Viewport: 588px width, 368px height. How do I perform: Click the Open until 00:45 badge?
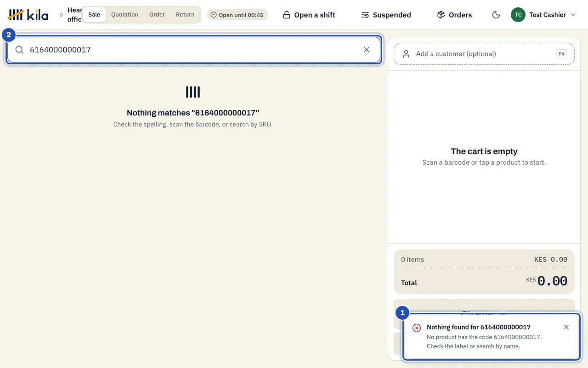pyautogui.click(x=237, y=15)
